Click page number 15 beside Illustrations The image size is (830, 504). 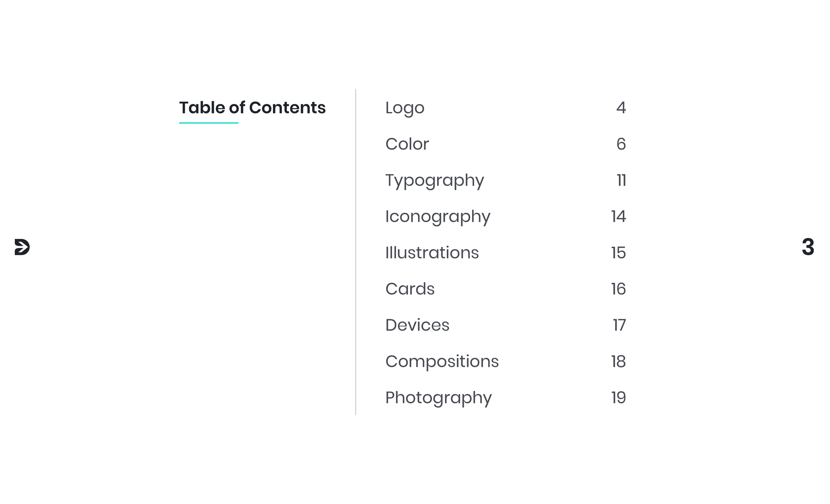click(x=619, y=253)
